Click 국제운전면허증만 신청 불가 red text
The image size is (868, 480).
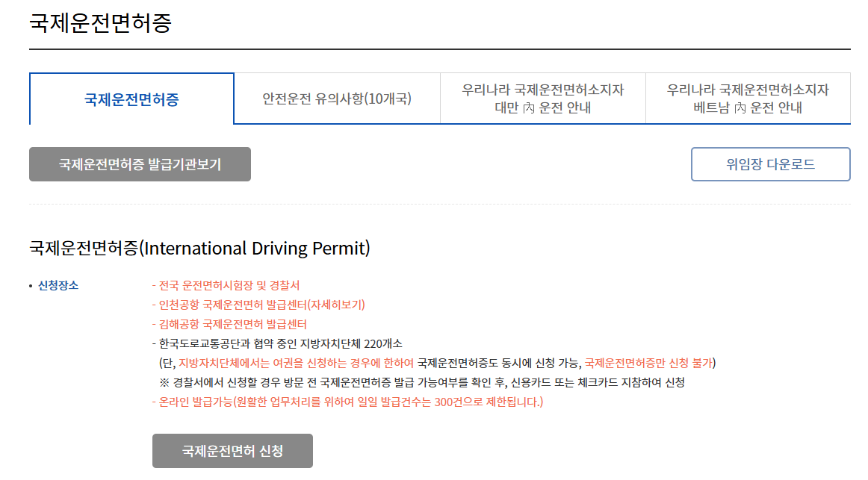point(648,363)
